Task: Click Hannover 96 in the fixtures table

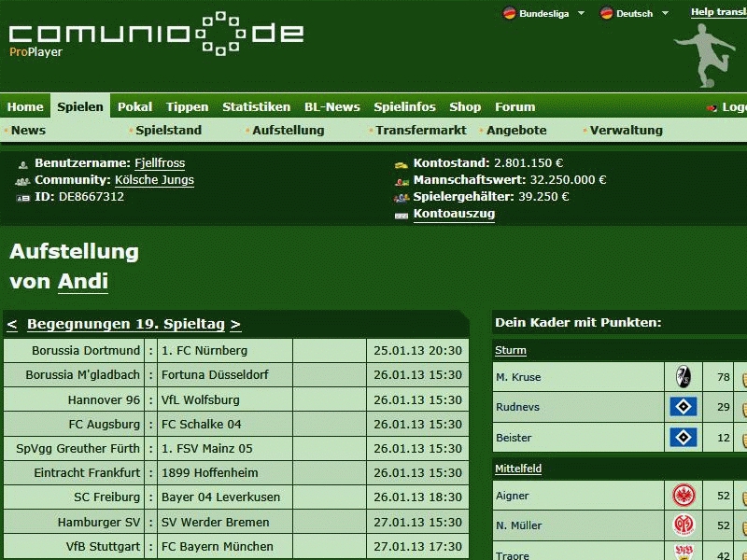Action: tap(104, 400)
